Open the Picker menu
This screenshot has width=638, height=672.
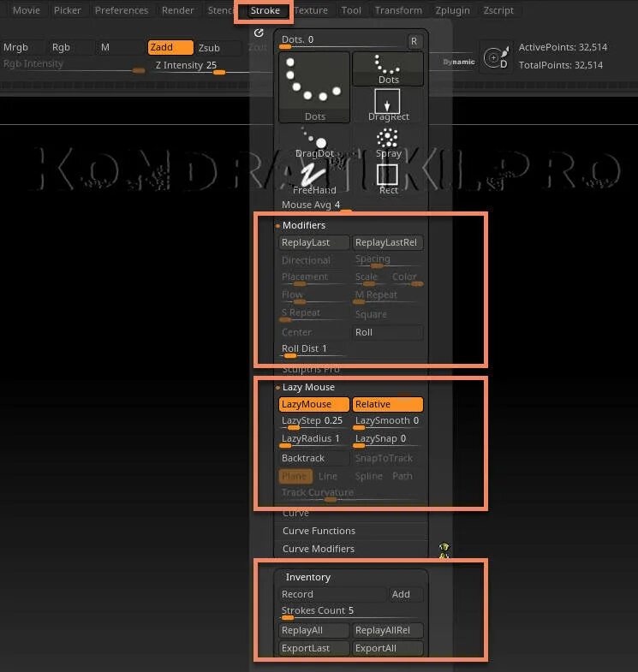[68, 10]
